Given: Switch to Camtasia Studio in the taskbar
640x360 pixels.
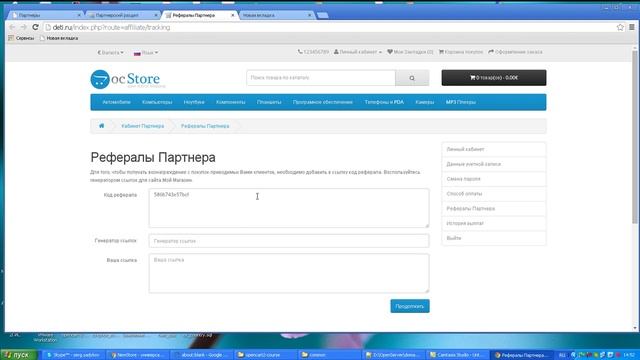Looking at the screenshot, I should (x=458, y=355).
